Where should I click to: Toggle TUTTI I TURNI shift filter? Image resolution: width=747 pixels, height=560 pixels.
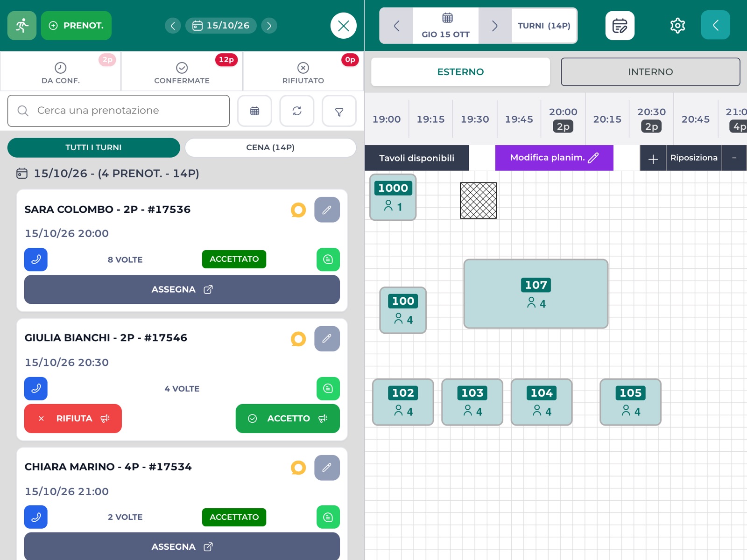[x=93, y=147]
